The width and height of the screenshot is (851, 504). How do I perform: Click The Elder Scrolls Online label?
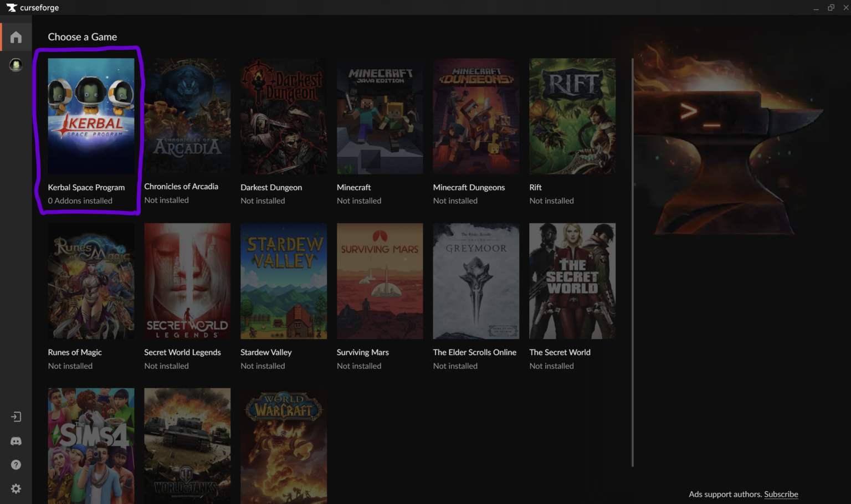pyautogui.click(x=474, y=352)
